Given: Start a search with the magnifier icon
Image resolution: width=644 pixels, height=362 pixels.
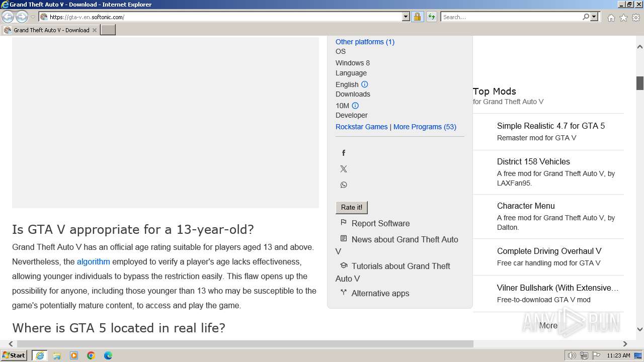Looking at the screenshot, I should (586, 17).
